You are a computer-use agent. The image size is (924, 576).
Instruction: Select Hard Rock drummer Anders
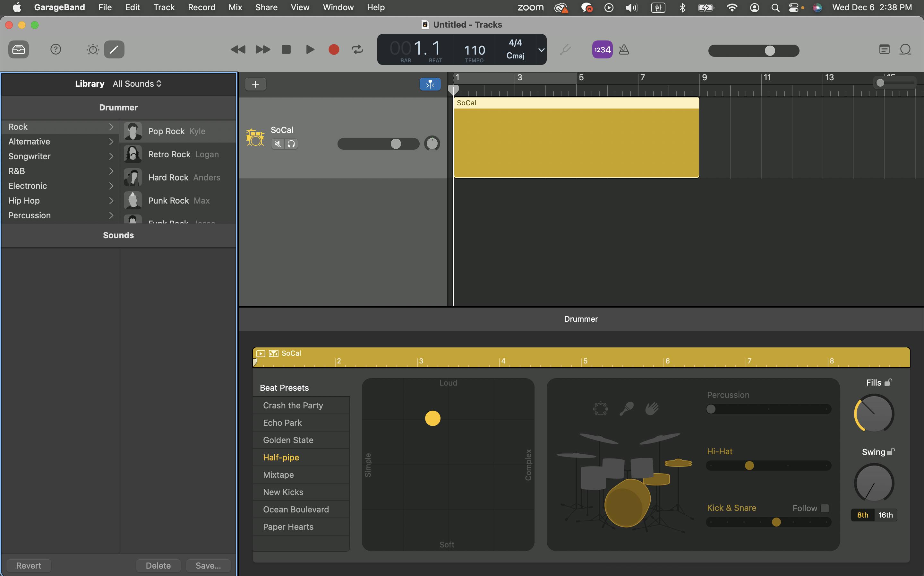178,178
